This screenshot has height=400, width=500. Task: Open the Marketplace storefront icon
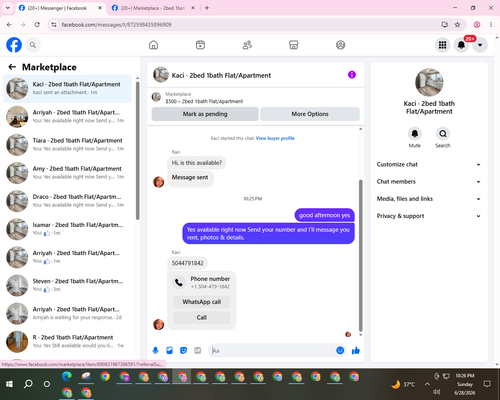(x=294, y=45)
